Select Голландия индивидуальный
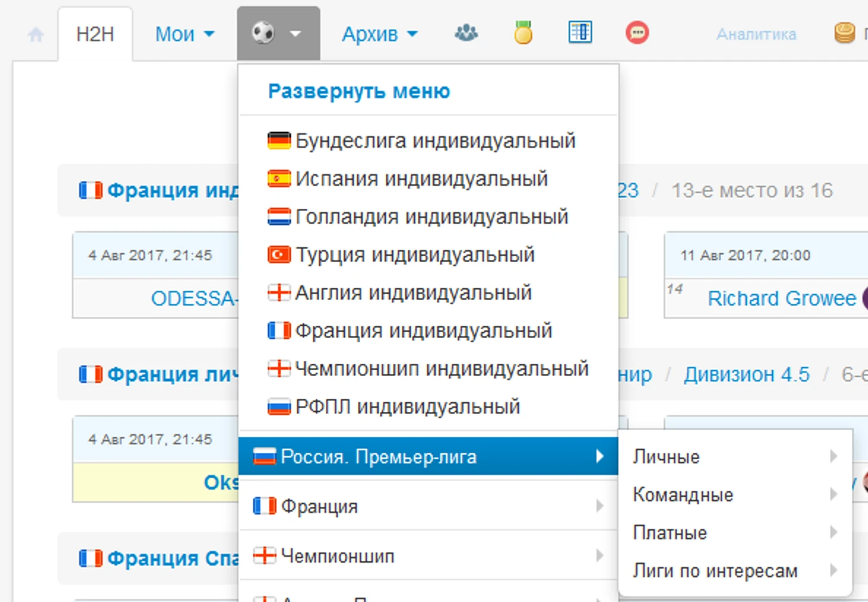The image size is (868, 602). pos(418,217)
